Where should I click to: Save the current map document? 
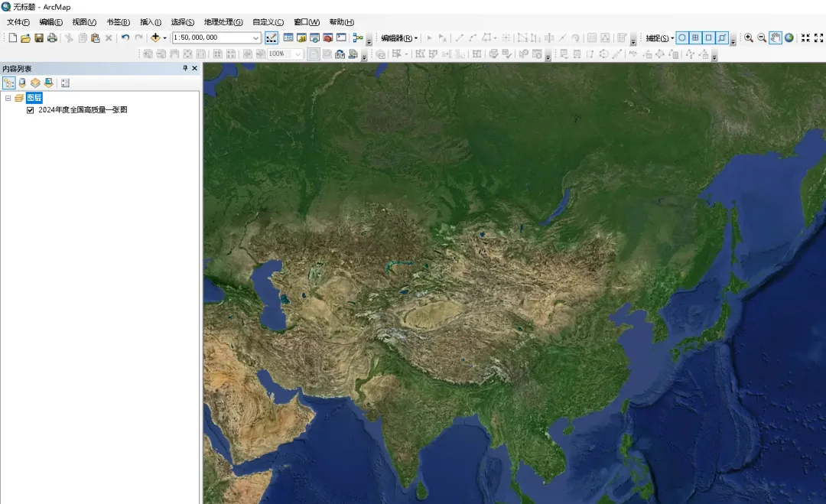pyautogui.click(x=38, y=38)
